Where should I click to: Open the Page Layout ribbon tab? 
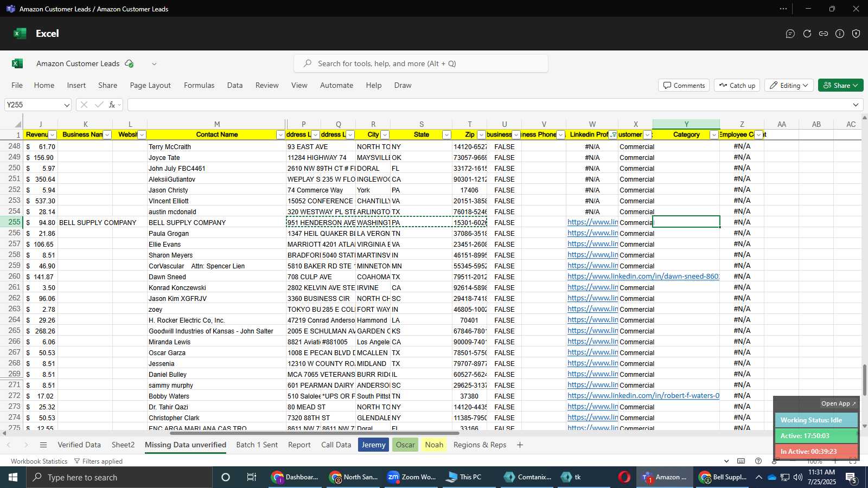(x=150, y=85)
